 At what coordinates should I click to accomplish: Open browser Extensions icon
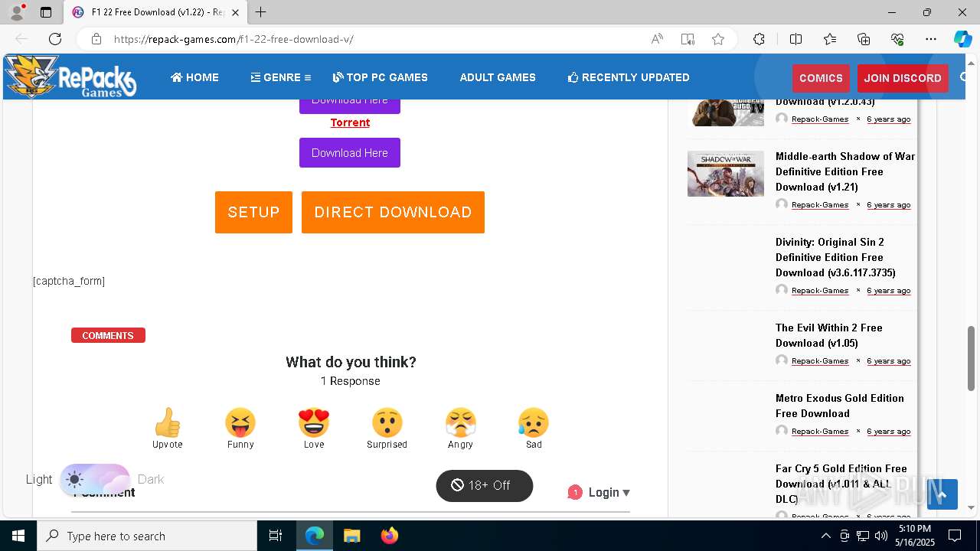[x=759, y=39]
